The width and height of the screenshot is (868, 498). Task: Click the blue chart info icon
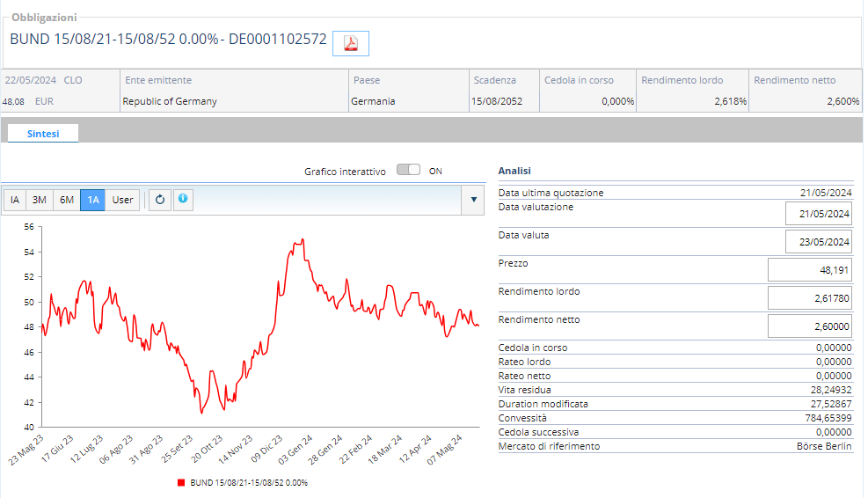183,200
